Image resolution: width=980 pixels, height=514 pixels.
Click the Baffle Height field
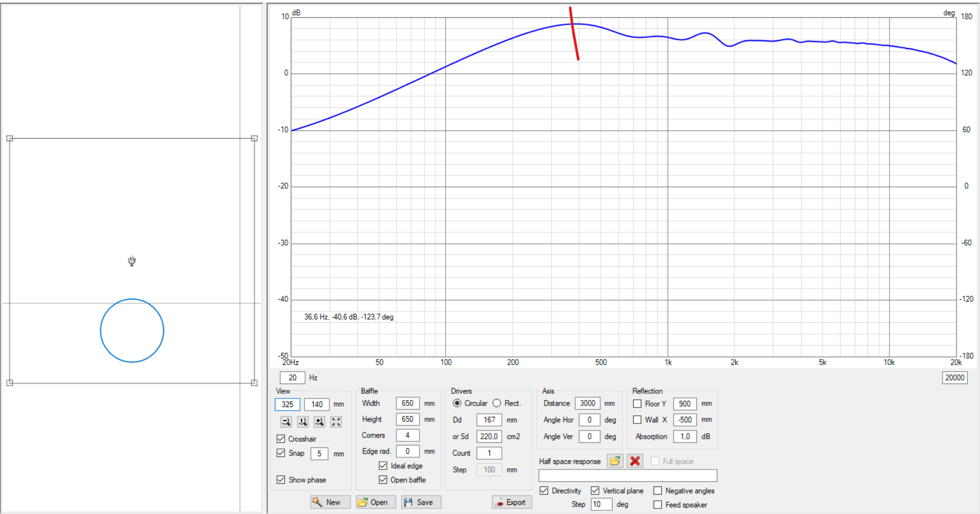coord(408,419)
